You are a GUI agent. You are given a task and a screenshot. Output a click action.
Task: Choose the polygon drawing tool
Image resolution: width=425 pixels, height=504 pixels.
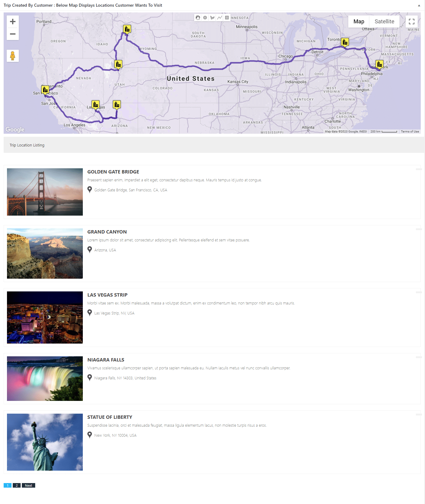(x=212, y=18)
